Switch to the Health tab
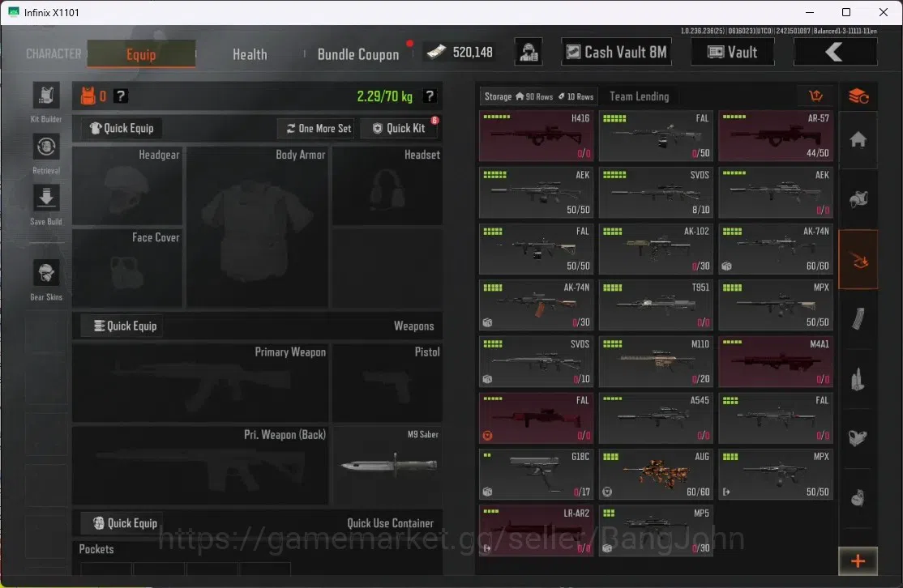903x588 pixels. [x=250, y=54]
